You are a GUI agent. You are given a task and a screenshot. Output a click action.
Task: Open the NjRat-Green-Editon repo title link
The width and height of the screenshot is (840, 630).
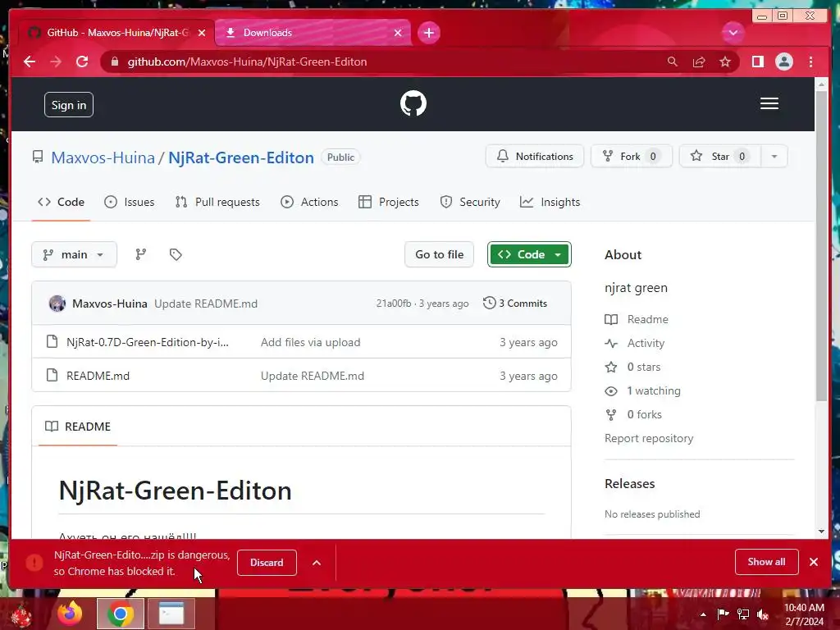pos(241,157)
